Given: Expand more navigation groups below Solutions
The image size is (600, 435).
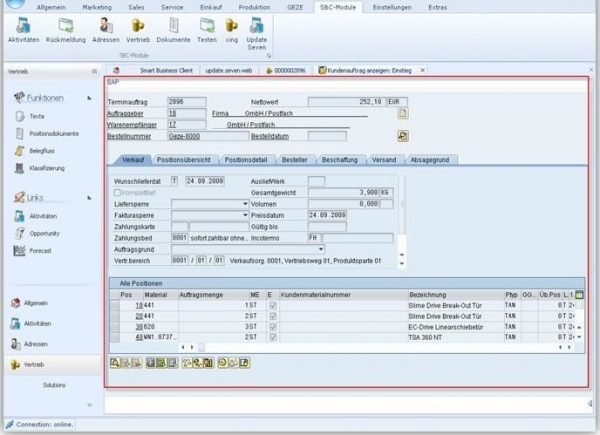Looking at the screenshot, I should click(x=89, y=405).
